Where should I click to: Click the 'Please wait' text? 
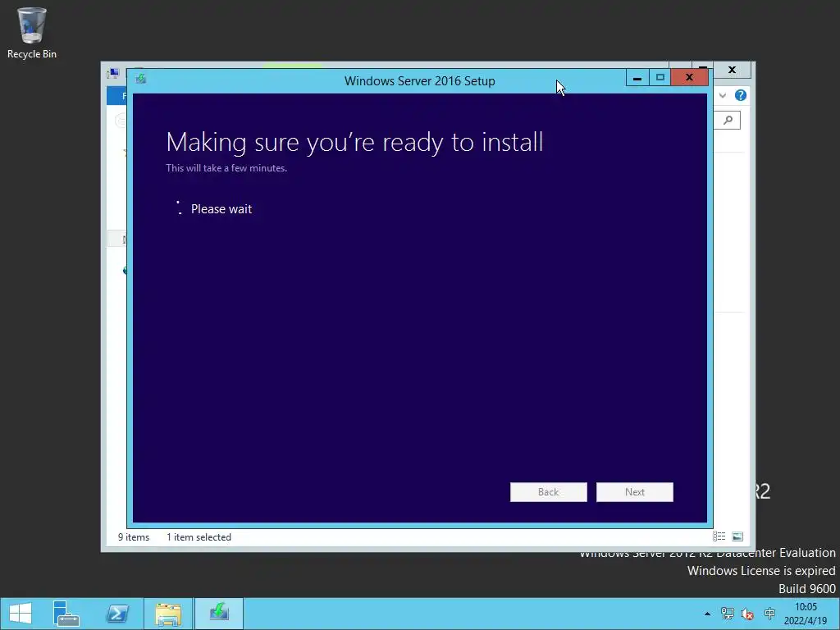click(221, 209)
